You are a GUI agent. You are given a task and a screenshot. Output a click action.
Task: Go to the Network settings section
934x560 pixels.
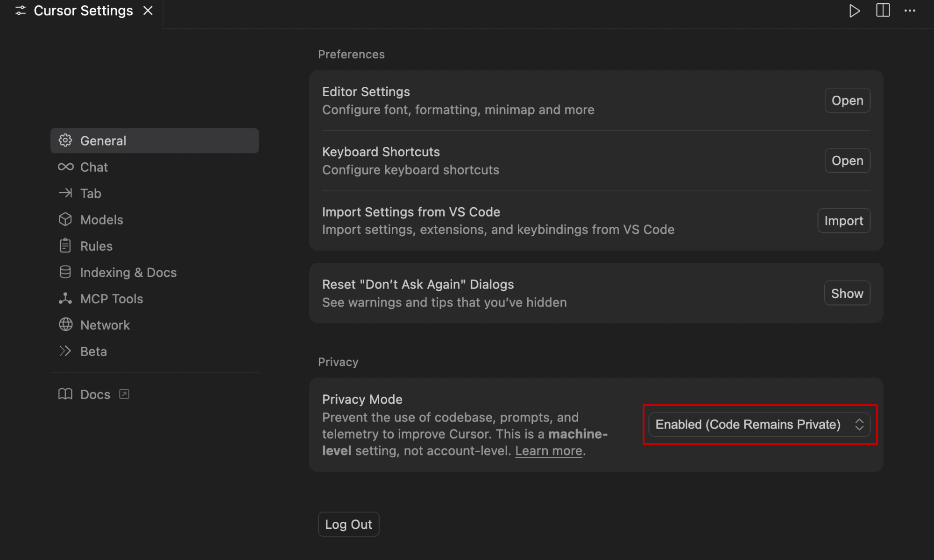coord(155,325)
